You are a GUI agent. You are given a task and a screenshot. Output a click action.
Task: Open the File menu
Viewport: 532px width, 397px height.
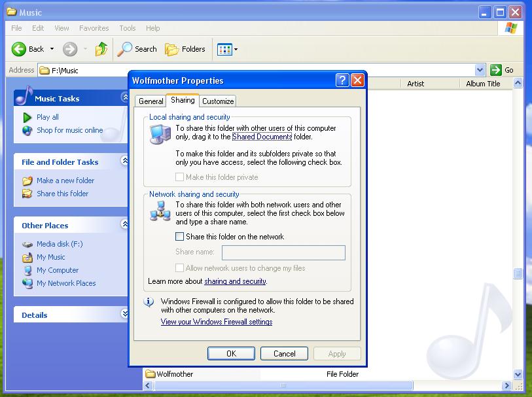[x=16, y=28]
